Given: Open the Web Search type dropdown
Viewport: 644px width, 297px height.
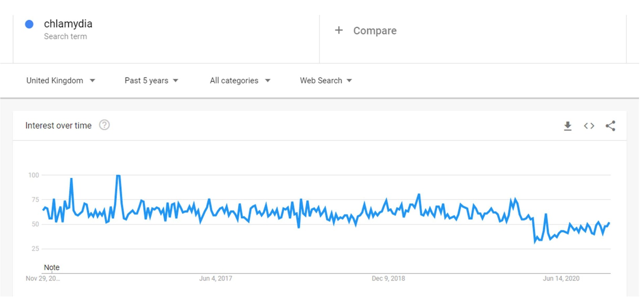Looking at the screenshot, I should click(x=326, y=80).
